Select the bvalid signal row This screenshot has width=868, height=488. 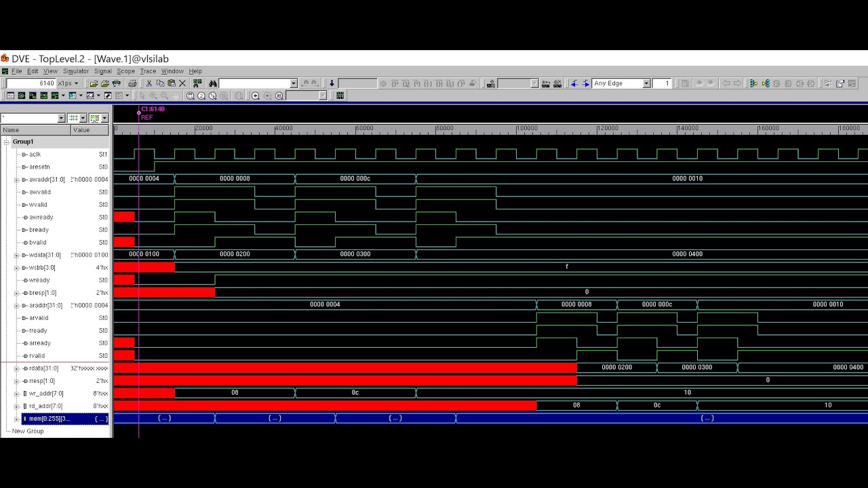(55, 242)
